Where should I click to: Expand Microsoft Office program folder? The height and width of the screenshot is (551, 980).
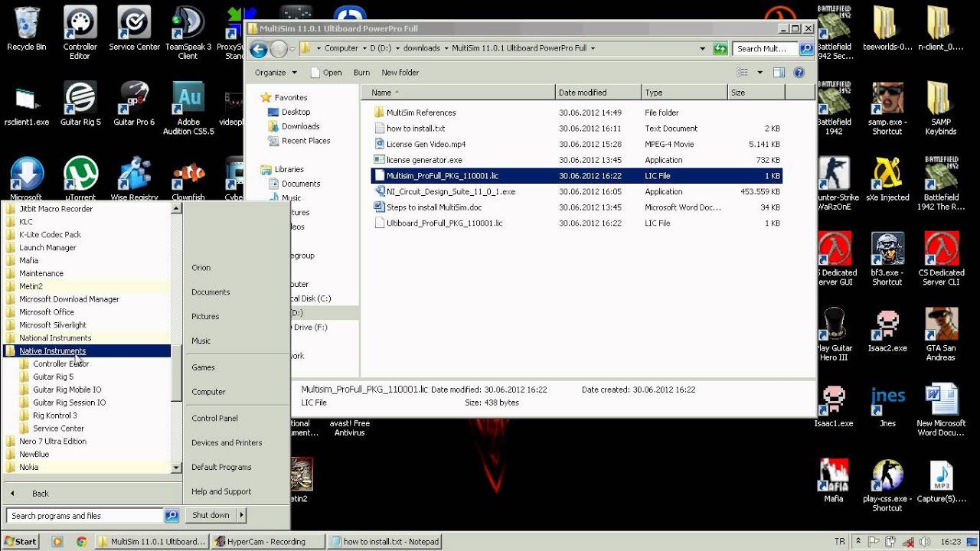pyautogui.click(x=87, y=311)
